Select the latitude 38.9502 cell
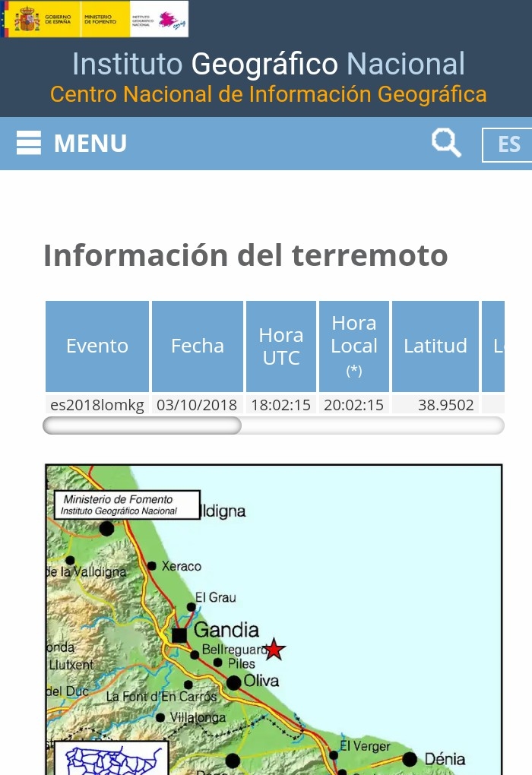 (x=435, y=405)
